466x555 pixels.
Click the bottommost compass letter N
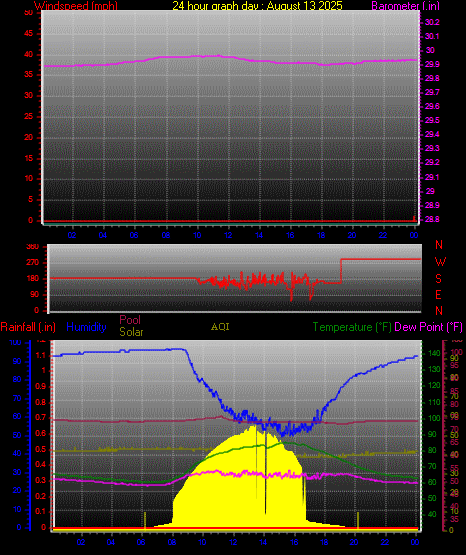pyautogui.click(x=439, y=311)
